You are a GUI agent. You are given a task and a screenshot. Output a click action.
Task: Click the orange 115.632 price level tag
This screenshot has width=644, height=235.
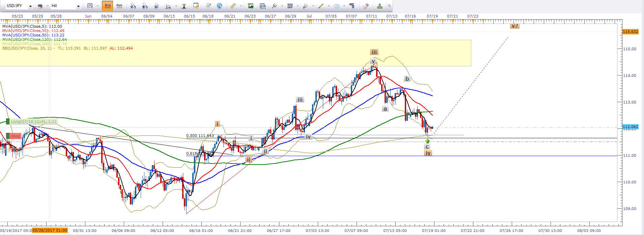tap(630, 32)
